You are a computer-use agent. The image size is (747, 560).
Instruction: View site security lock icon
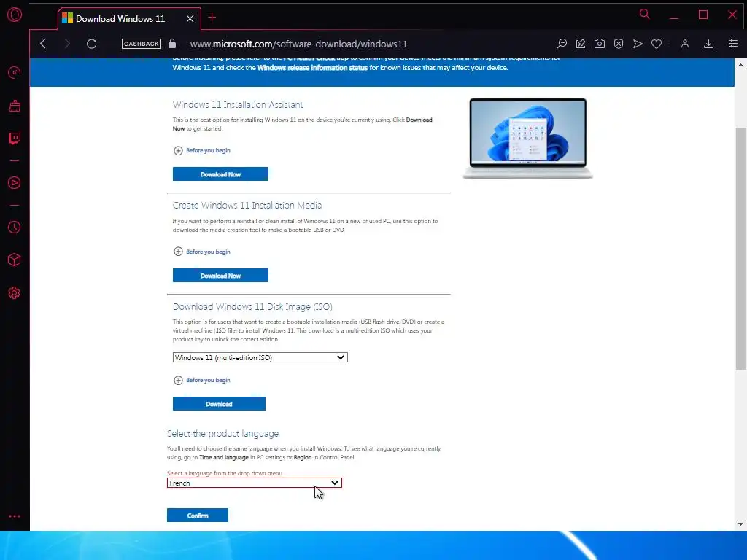(x=172, y=44)
